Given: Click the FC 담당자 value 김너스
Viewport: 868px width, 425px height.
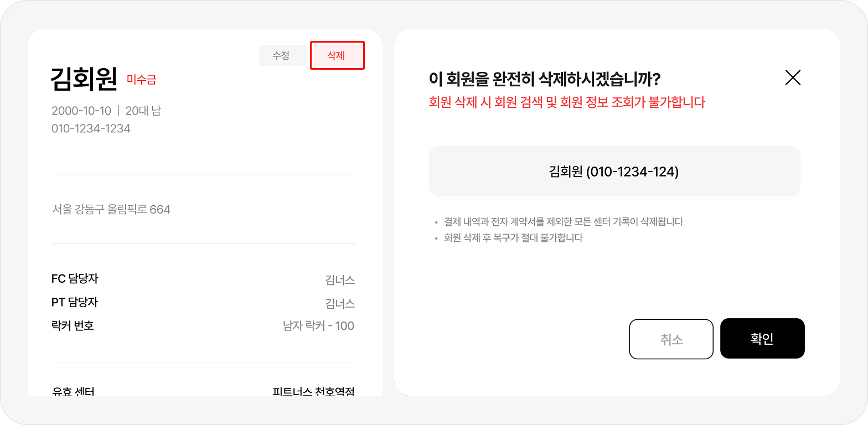Looking at the screenshot, I should tap(340, 280).
